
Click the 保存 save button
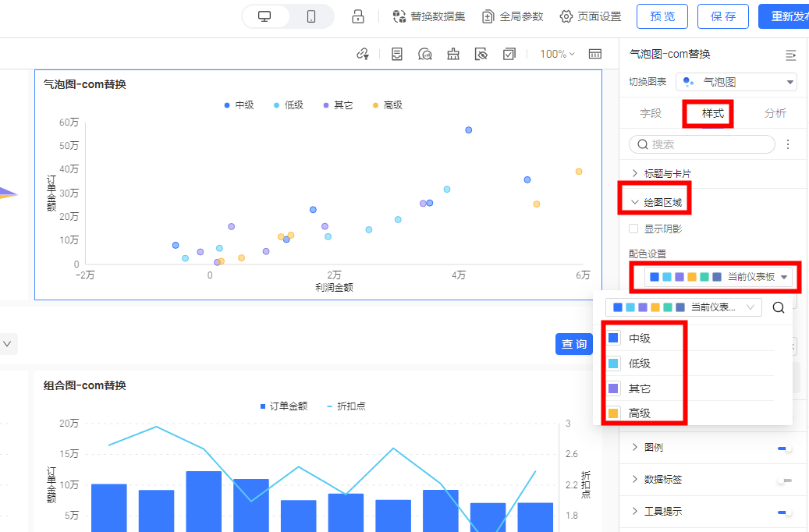coord(722,16)
